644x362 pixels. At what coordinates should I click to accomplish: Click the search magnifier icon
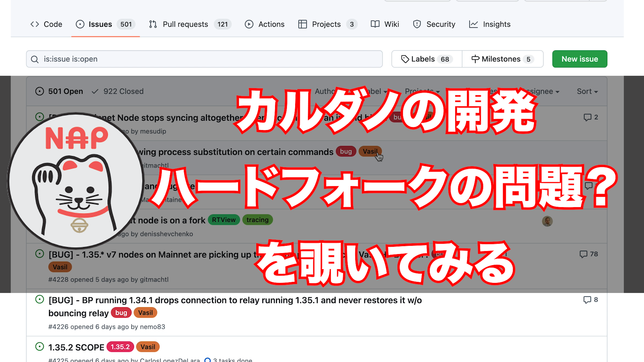35,59
